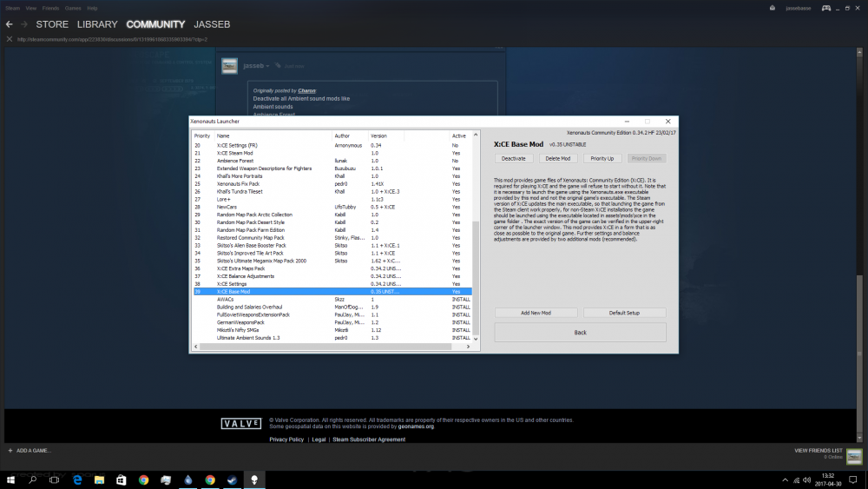Select the Ambience Forest mod row
This screenshot has height=489, width=868.
[x=332, y=161]
